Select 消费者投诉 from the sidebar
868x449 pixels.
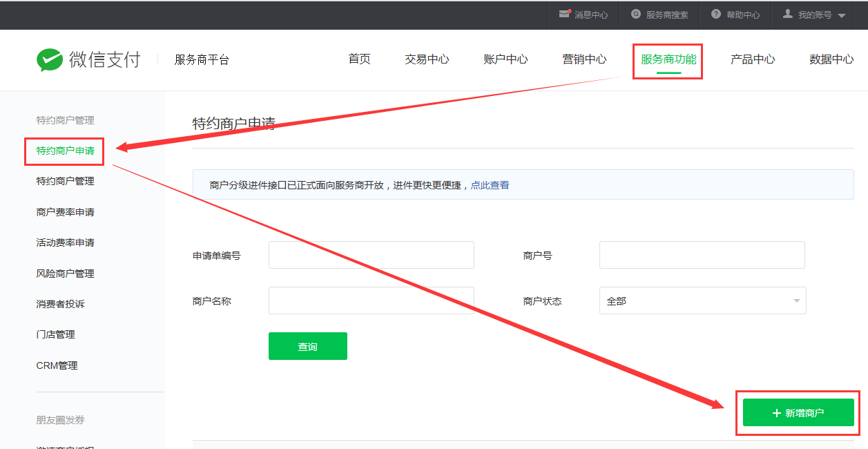tap(60, 304)
